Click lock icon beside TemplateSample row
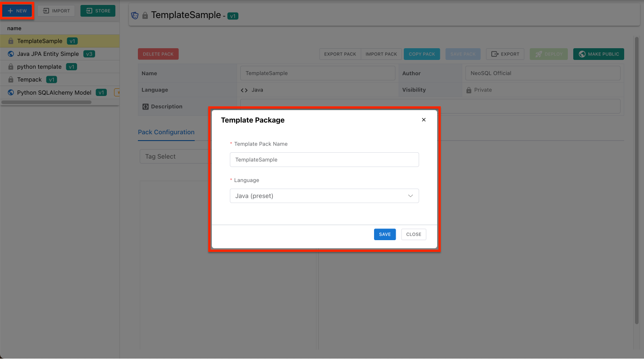Screen dimensions: 644x360 [11, 41]
